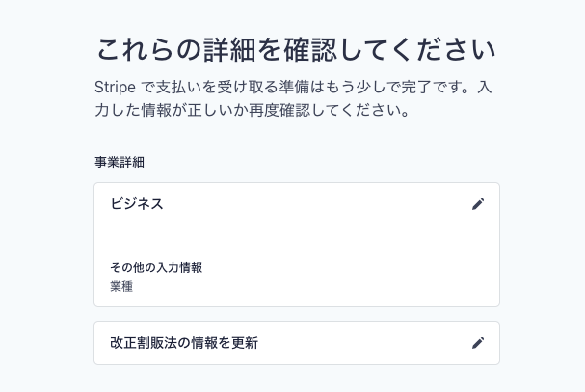Viewport: 585px width, 392px height.
Task: Click the word Stripe in the description
Action: (x=117, y=85)
